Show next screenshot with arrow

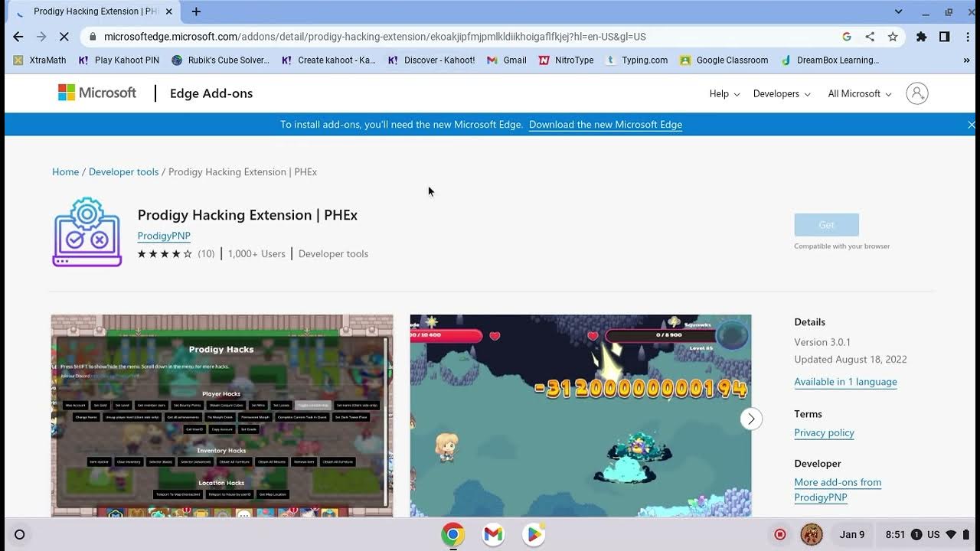point(751,419)
